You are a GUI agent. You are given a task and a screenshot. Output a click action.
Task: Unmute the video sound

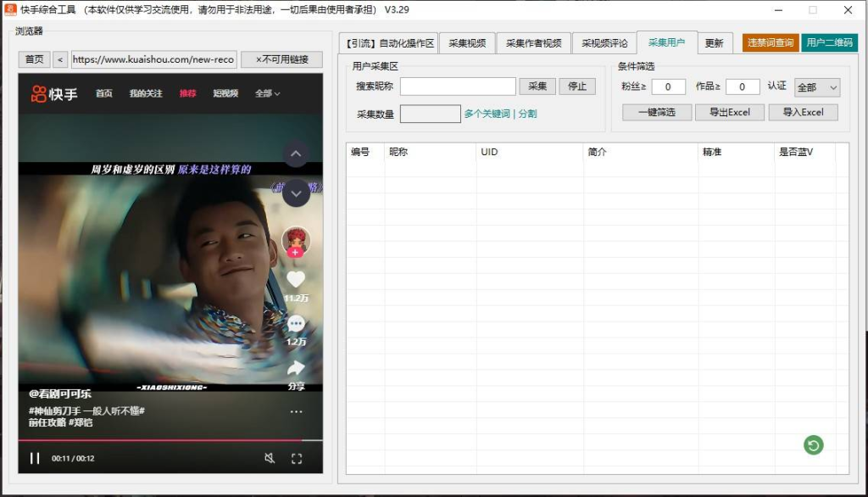[269, 458]
